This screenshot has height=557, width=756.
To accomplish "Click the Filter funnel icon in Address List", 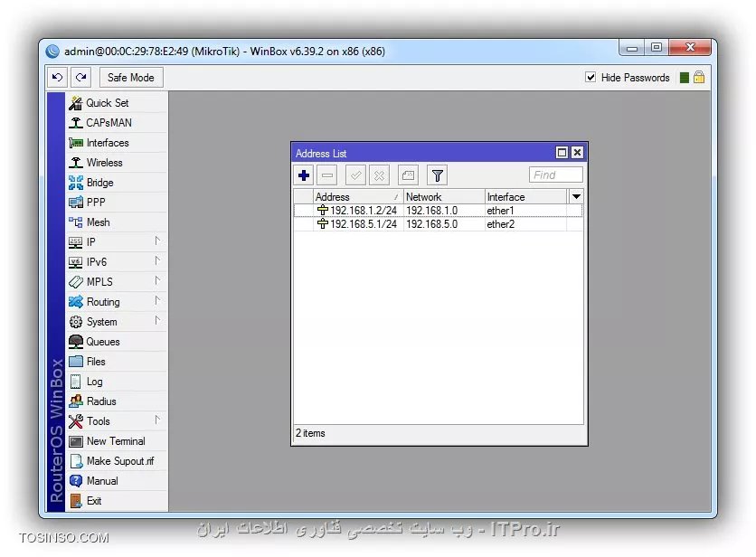I will 437,175.
